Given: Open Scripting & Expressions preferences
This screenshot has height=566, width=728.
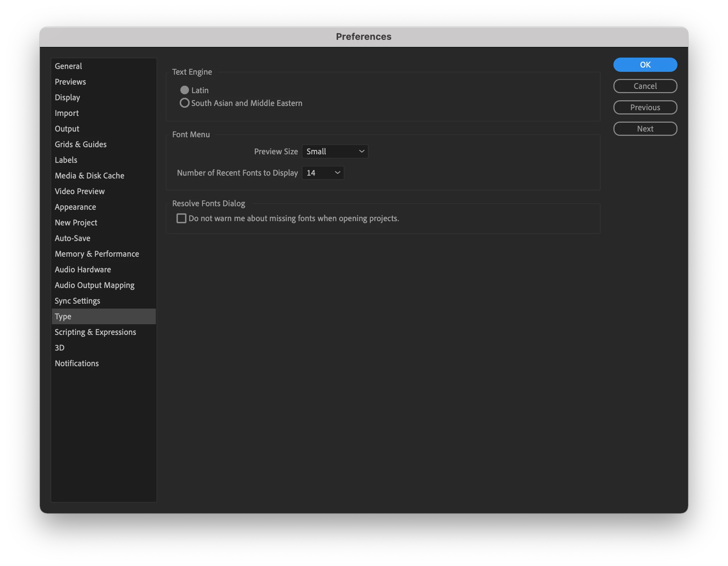Looking at the screenshot, I should (x=95, y=332).
